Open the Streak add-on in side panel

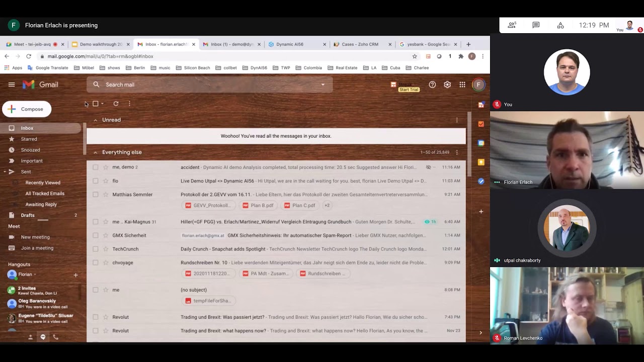[x=481, y=105]
